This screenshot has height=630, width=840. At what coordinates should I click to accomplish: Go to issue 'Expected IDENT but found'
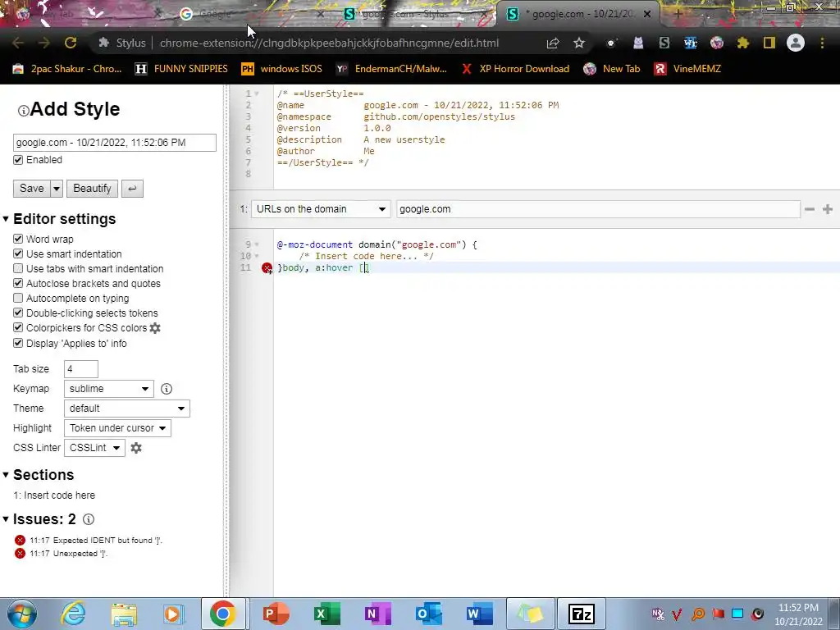click(x=95, y=540)
